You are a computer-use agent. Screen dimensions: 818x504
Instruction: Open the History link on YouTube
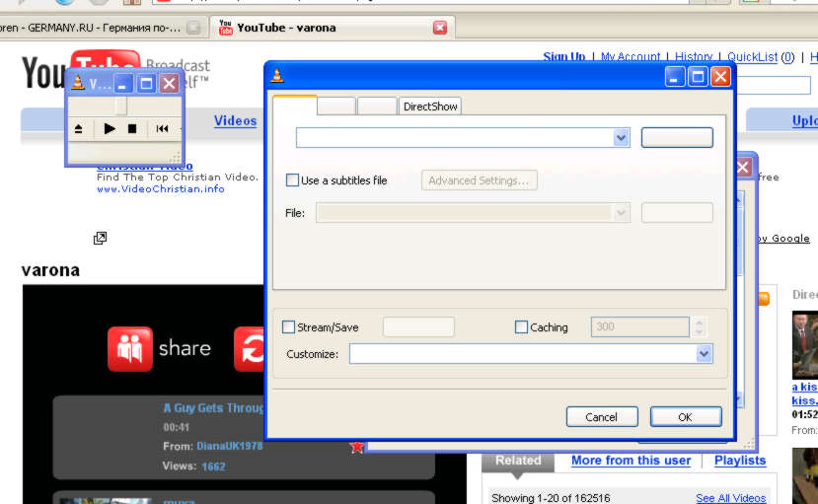click(x=694, y=57)
